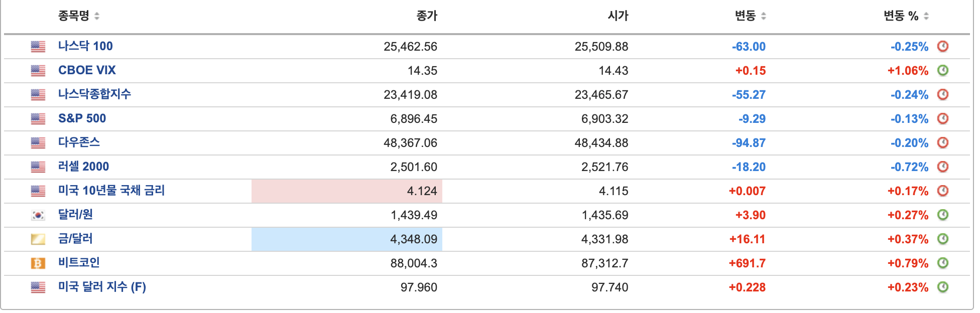Click the US flag beside 미국 10년물 국채 금리
Screen dimensions: 980x313
tap(38, 191)
